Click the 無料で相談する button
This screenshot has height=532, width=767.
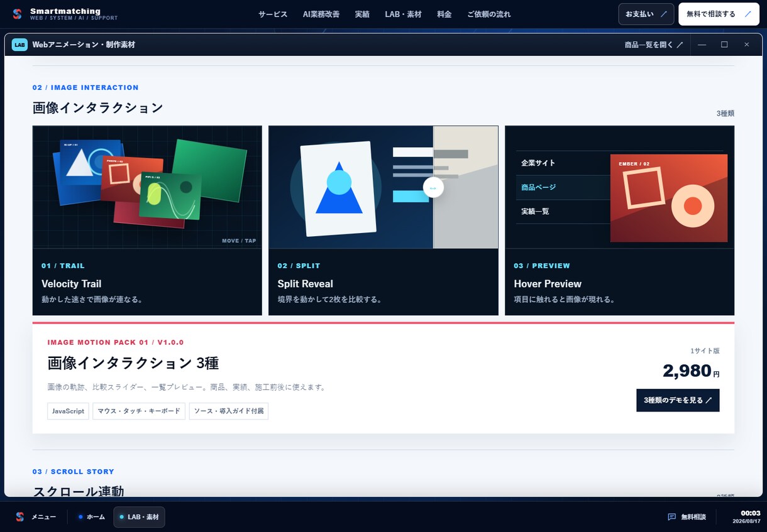(719, 14)
